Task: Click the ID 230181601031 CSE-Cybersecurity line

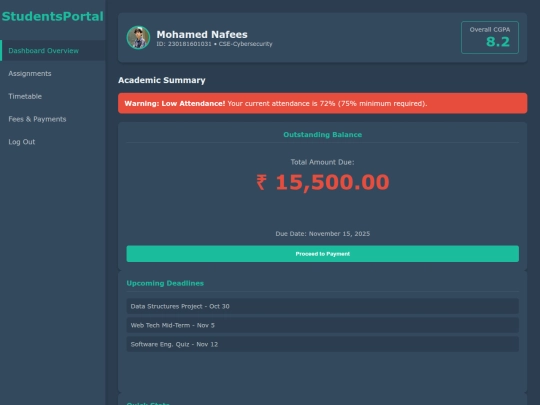Action: click(x=214, y=44)
